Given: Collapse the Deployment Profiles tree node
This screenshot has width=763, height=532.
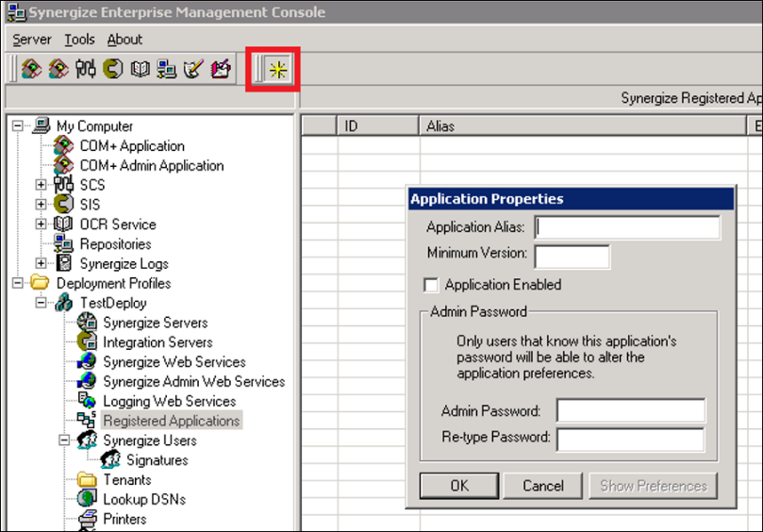Looking at the screenshot, I should pos(18,283).
